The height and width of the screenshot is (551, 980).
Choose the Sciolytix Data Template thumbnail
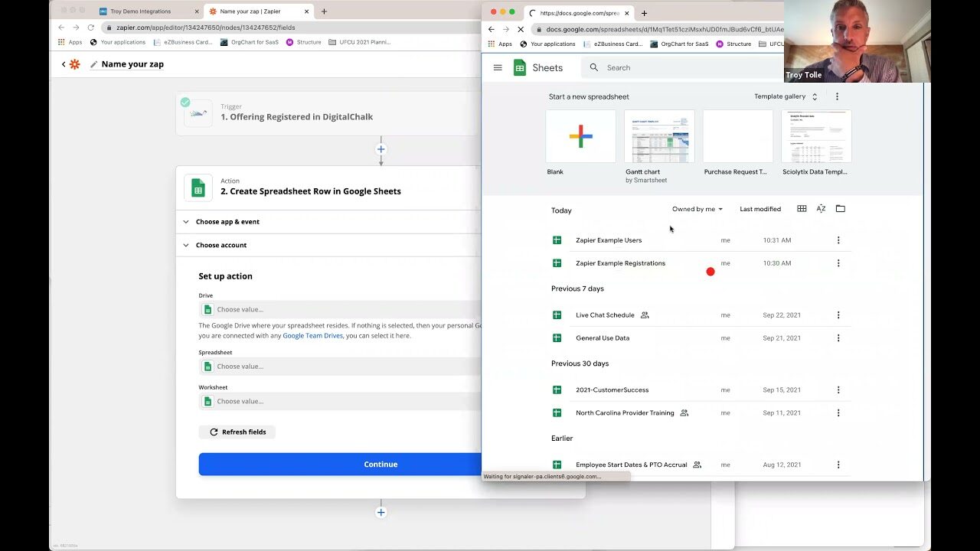tap(816, 136)
